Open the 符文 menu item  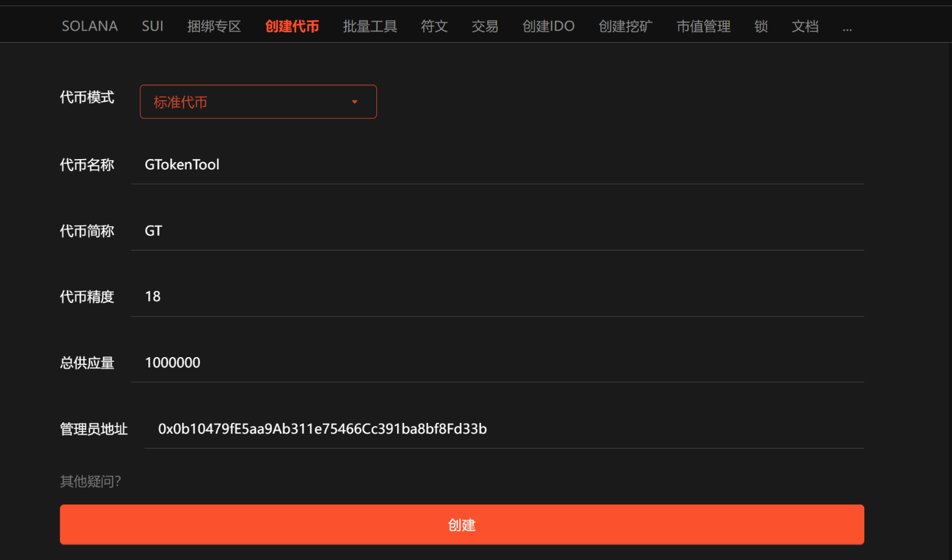click(434, 26)
